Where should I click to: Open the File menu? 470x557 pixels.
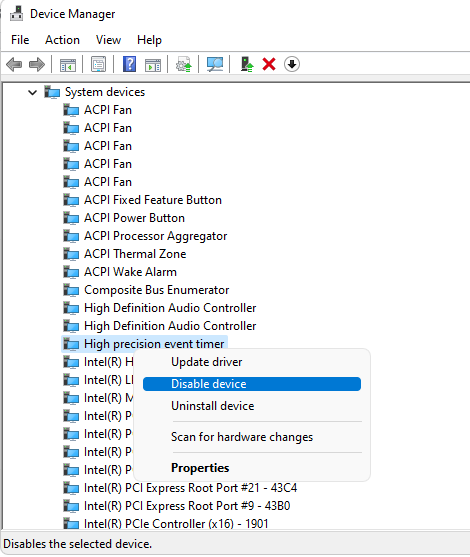[20, 40]
